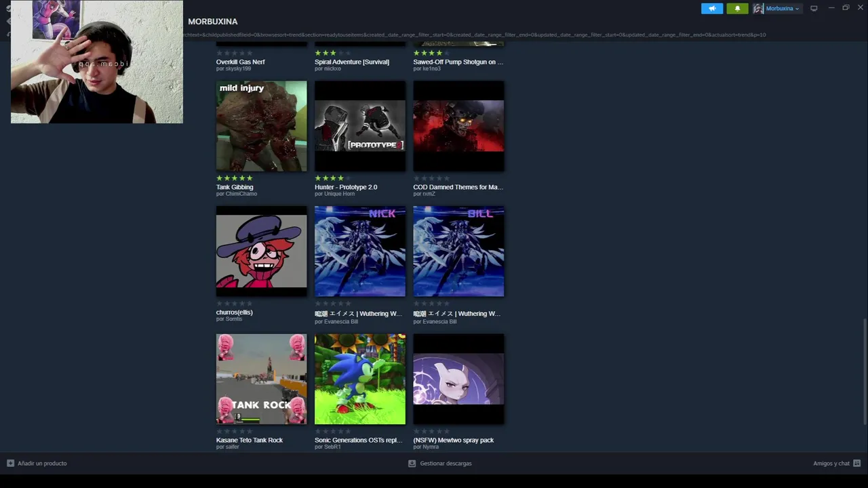
Task: Click author Unique Horn
Action: click(339, 194)
